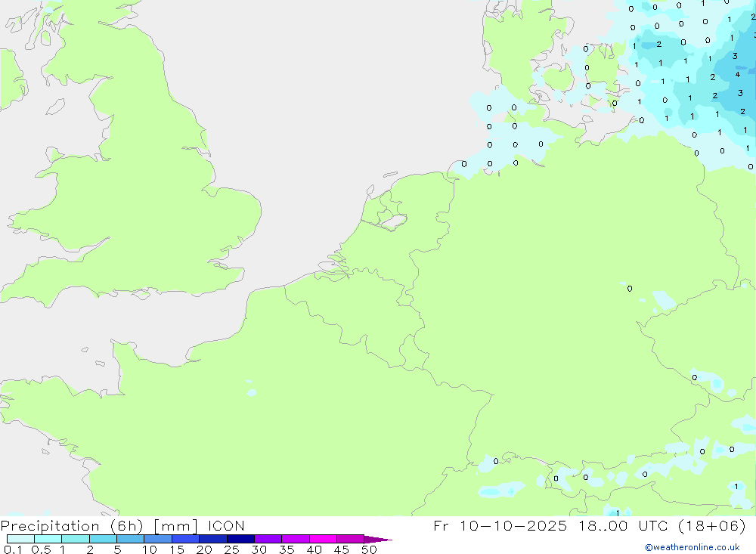The width and height of the screenshot is (756, 554).
Task: Click the 45–50 mm dark magenta legend swatch
Action: pyautogui.click(x=351, y=539)
